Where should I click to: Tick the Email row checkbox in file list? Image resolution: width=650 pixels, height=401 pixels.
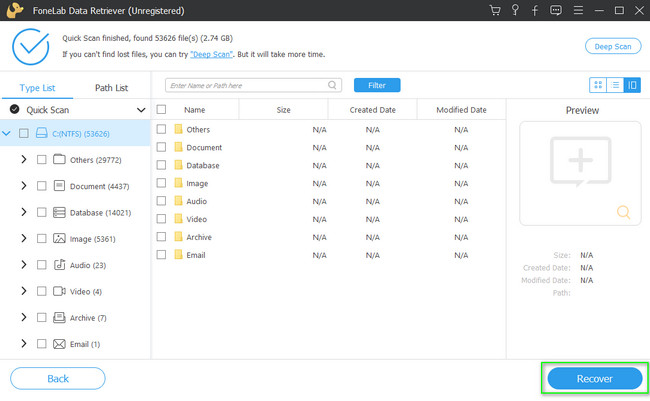[161, 254]
